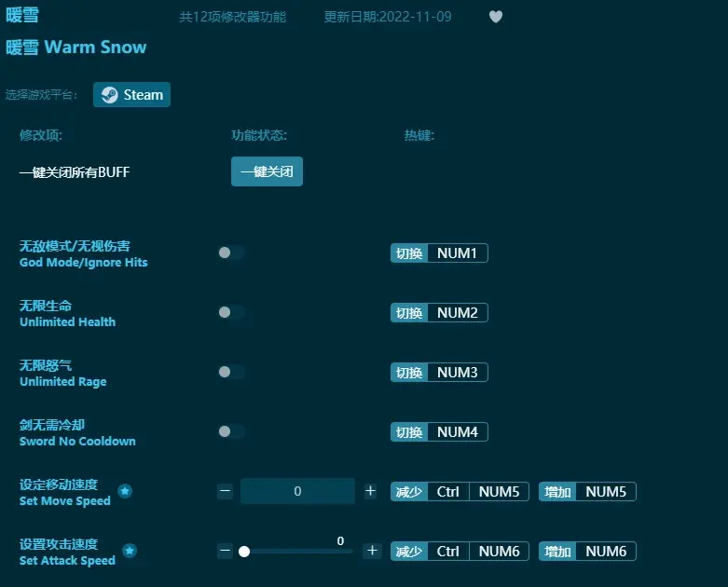Decrease Set Move Speed with minus button

tap(226, 491)
